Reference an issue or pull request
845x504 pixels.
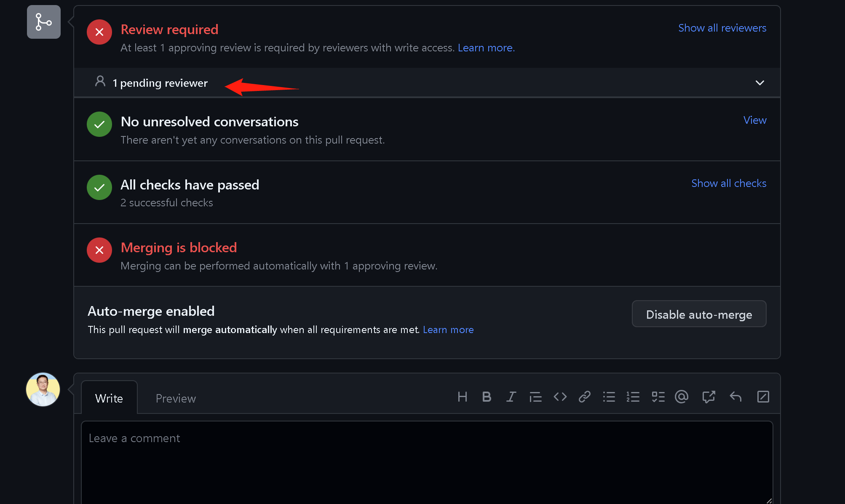point(709,397)
